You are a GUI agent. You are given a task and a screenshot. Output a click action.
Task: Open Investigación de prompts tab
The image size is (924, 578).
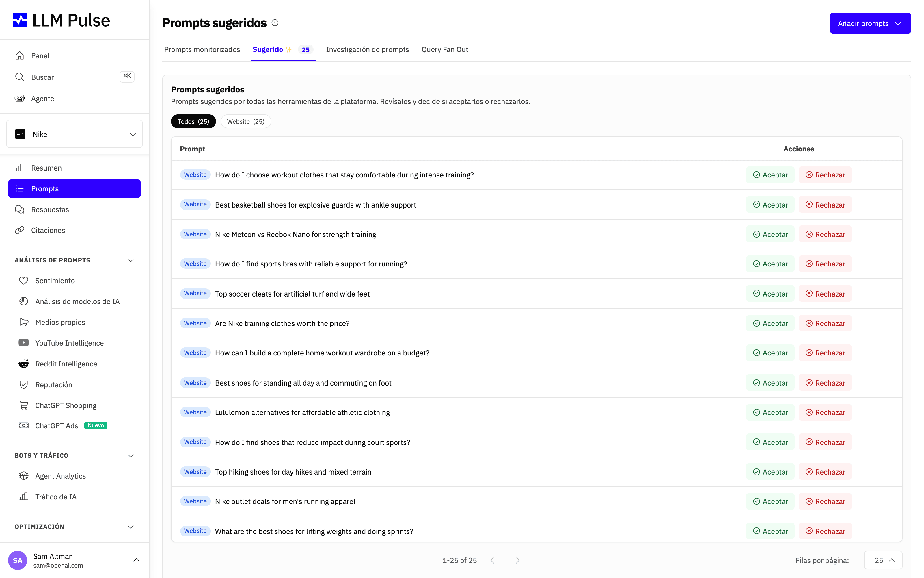tap(367, 50)
